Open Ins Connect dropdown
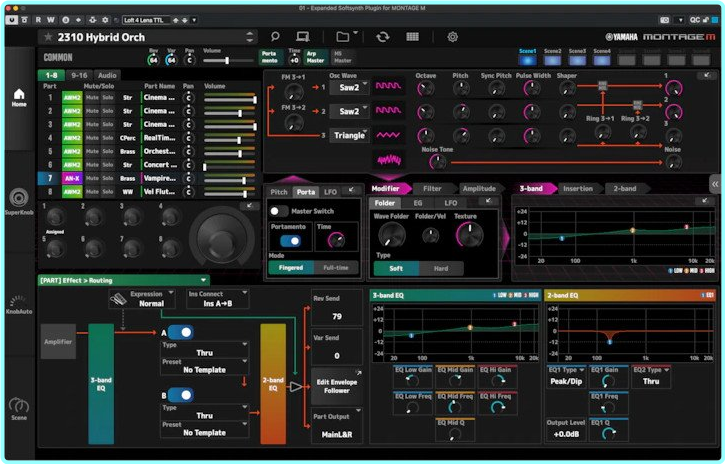725x464 pixels. [x=217, y=299]
